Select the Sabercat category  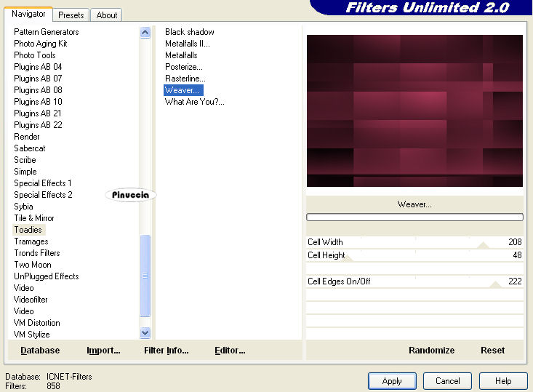(30, 148)
